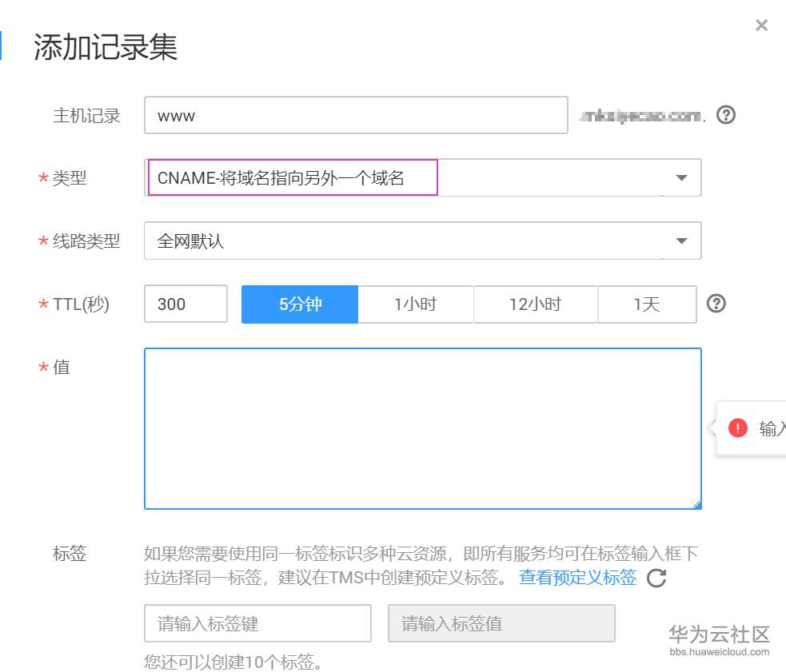This screenshot has height=672, width=786.
Task: Select the 5分钟 TTL option
Action: click(x=300, y=304)
